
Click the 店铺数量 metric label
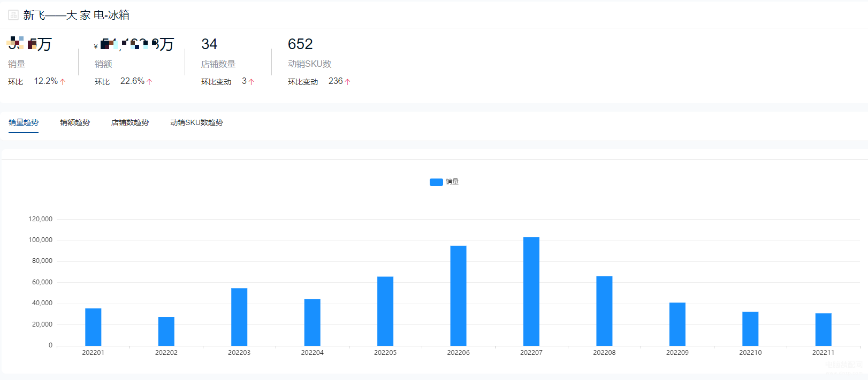tap(218, 64)
